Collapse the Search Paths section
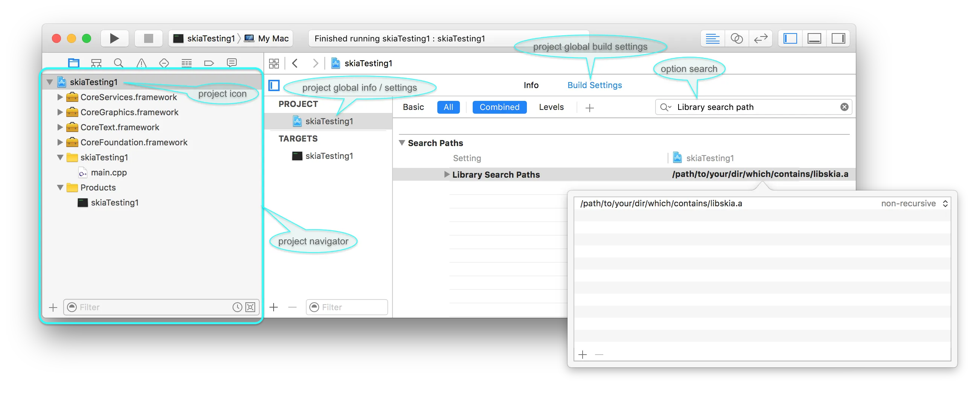Screen dimensions: 980x393 point(402,143)
